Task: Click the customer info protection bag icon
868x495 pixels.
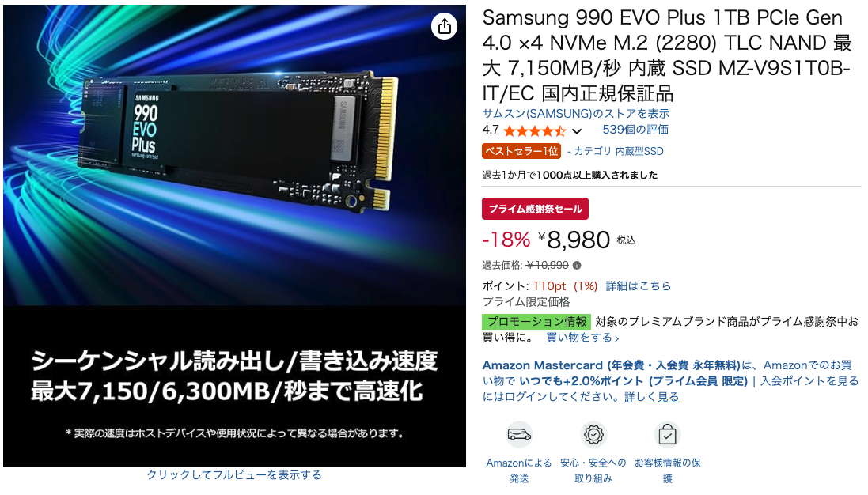Action: click(667, 435)
